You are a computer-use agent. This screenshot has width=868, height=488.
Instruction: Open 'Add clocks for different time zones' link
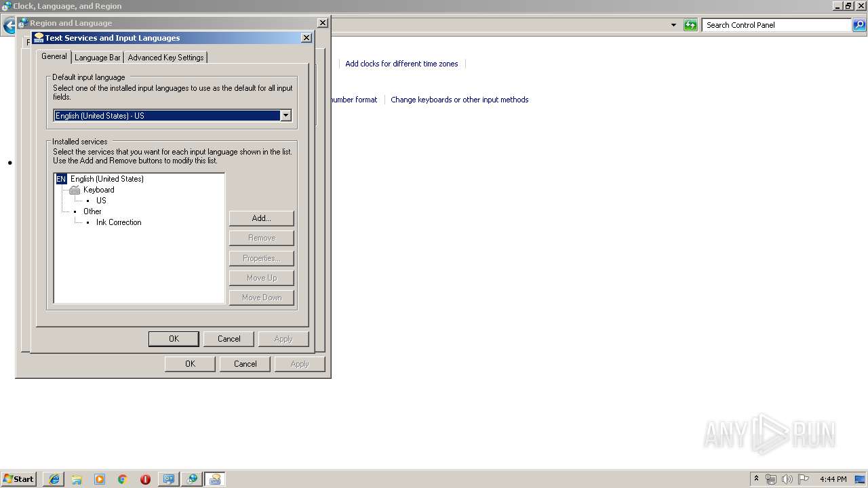pos(401,64)
